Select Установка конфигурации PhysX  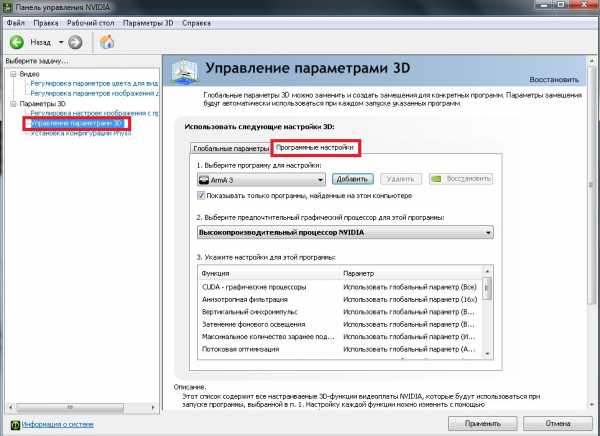80,134
